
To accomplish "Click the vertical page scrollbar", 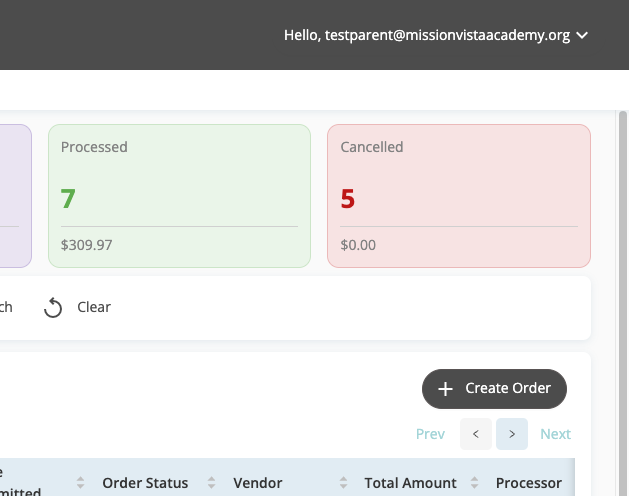I will tap(623, 303).
